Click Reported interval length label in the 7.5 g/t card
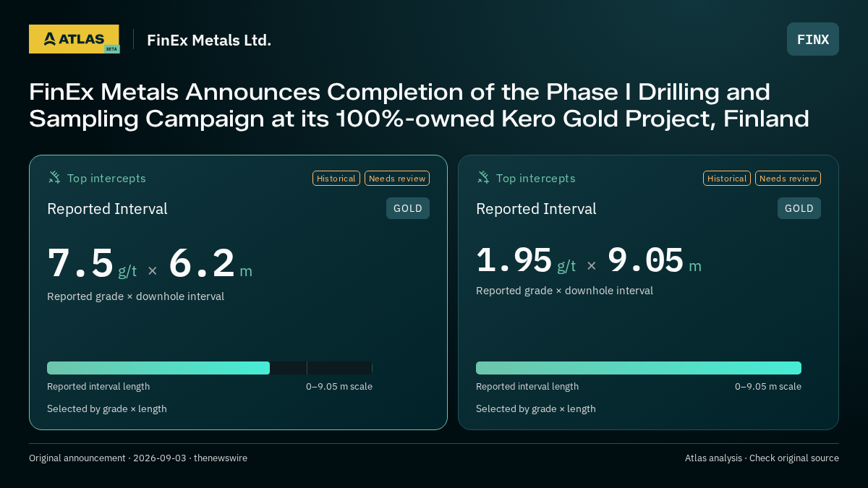 [x=98, y=387]
